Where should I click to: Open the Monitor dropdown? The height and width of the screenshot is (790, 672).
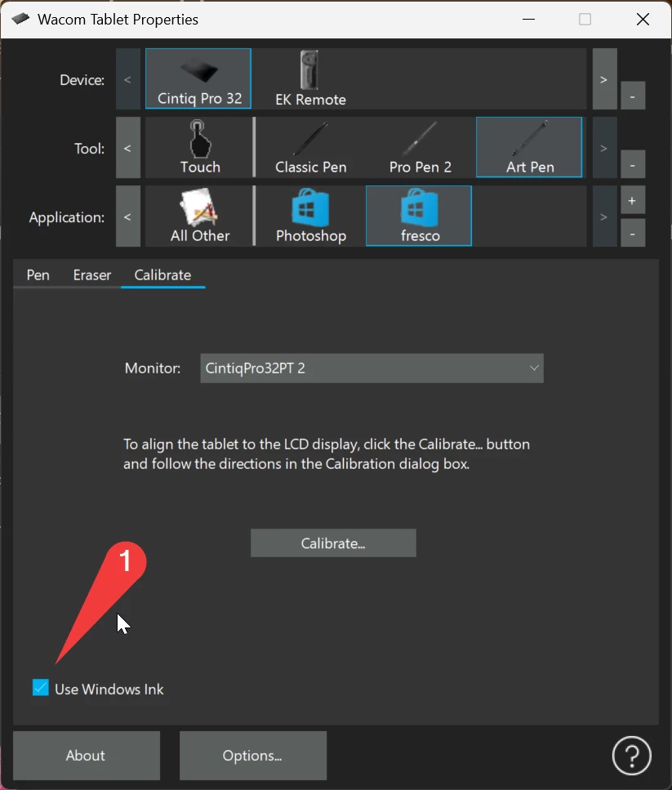[372, 368]
